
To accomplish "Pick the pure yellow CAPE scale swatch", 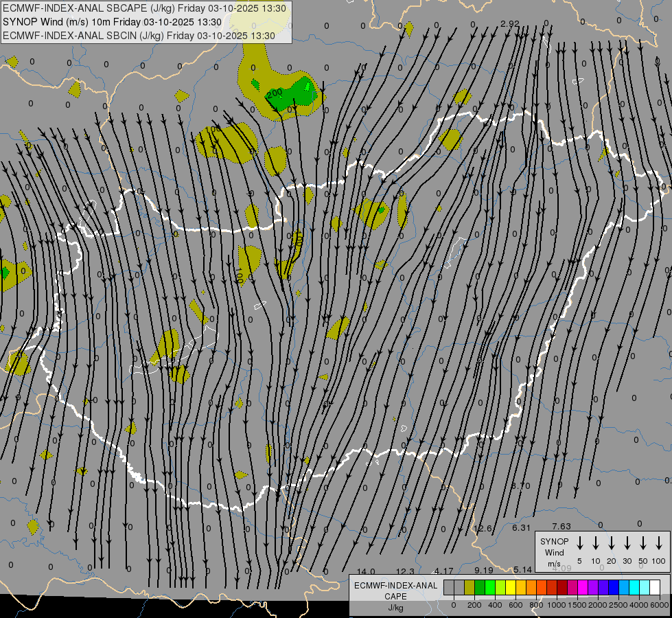I will point(511,587).
